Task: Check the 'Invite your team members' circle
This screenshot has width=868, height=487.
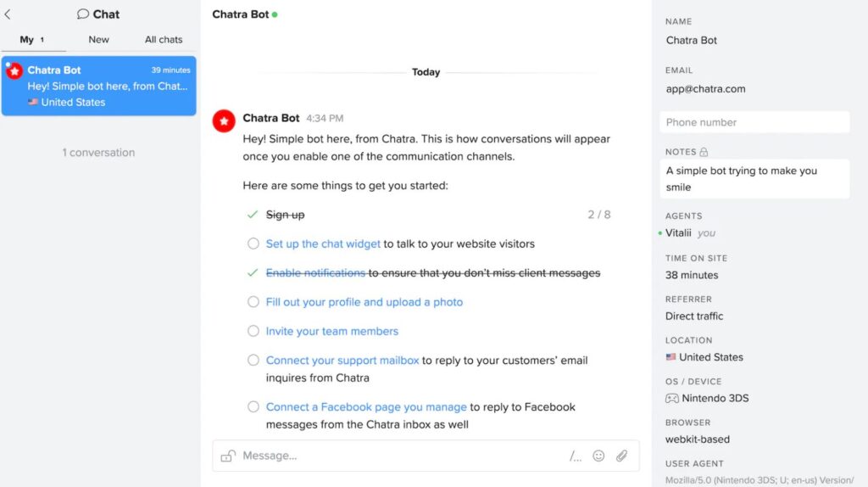Action: [x=253, y=331]
